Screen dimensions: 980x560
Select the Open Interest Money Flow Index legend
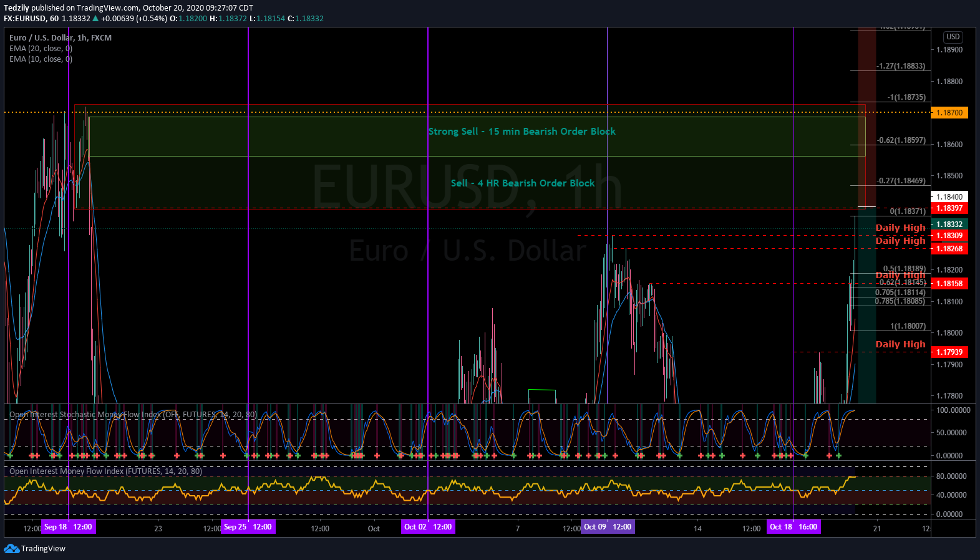(105, 471)
